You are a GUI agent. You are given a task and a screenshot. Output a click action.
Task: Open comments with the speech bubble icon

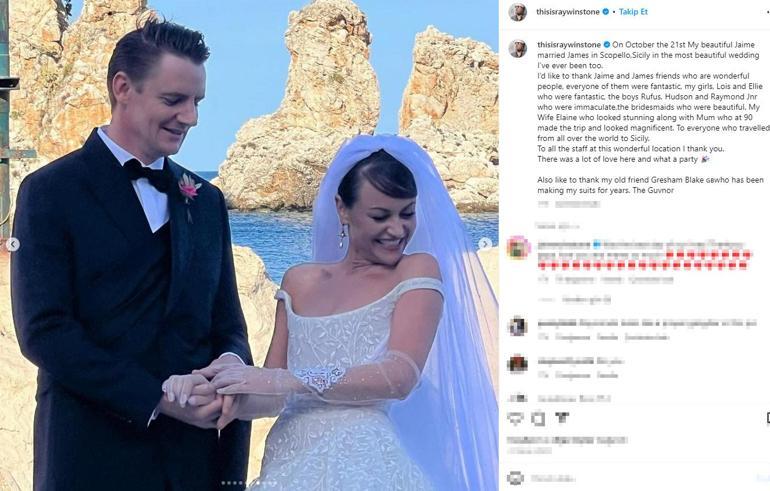coord(539,418)
